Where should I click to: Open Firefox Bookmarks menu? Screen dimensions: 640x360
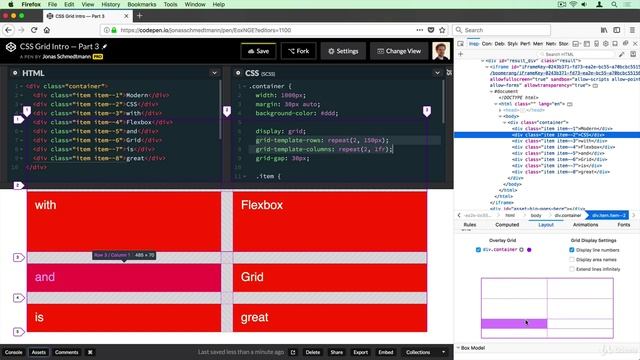(x=142, y=4)
